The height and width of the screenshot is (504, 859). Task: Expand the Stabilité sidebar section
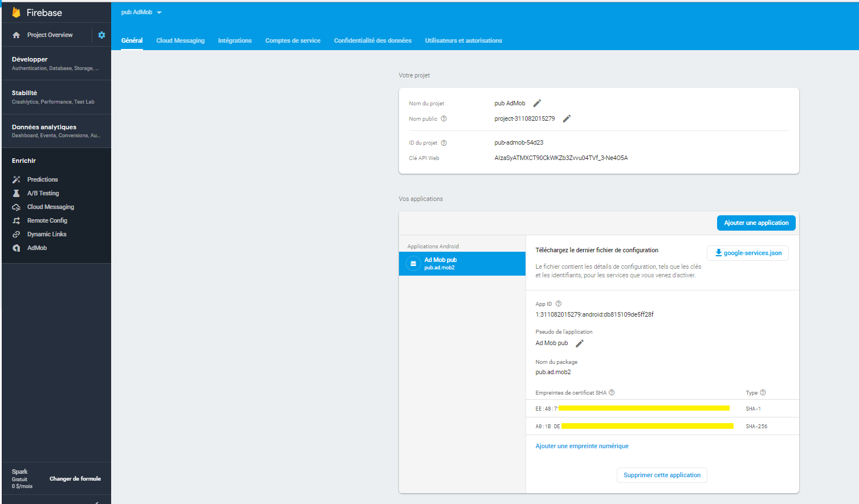click(56, 97)
